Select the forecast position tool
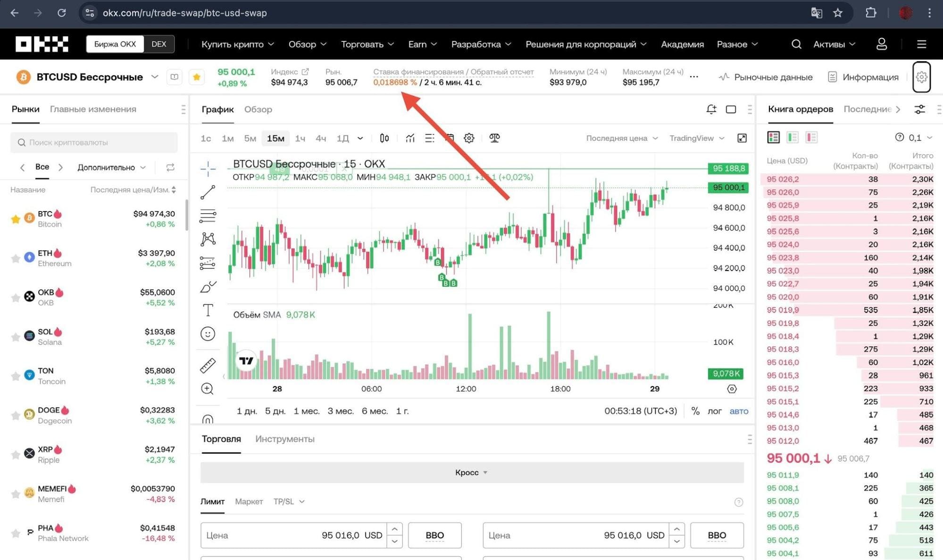 tap(208, 263)
